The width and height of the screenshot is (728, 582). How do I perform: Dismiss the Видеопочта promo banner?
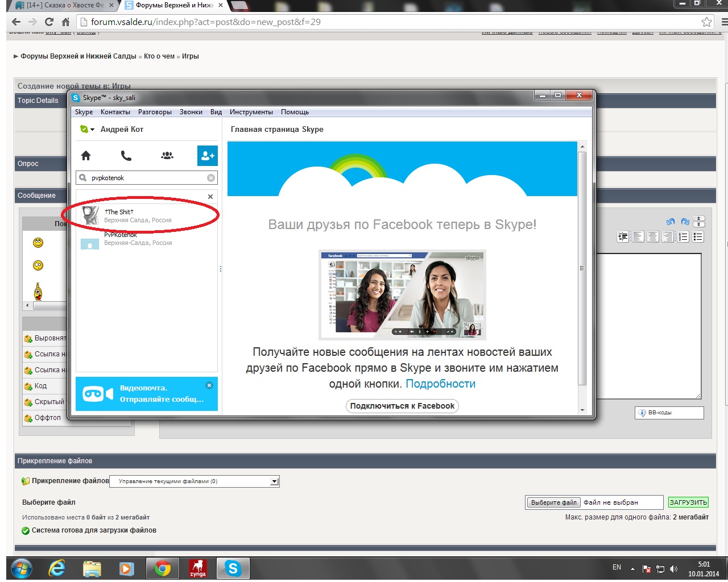[209, 385]
